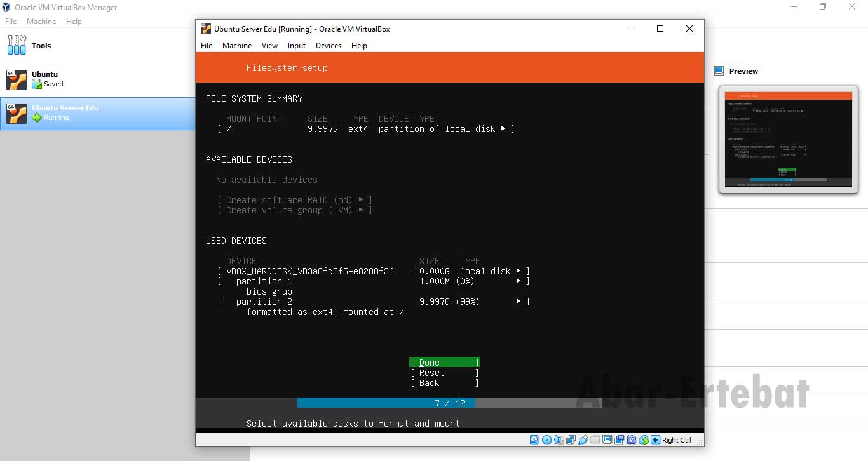Open Machine menu in VirtualBox Manager window
The width and height of the screenshot is (868, 461).
pos(41,21)
